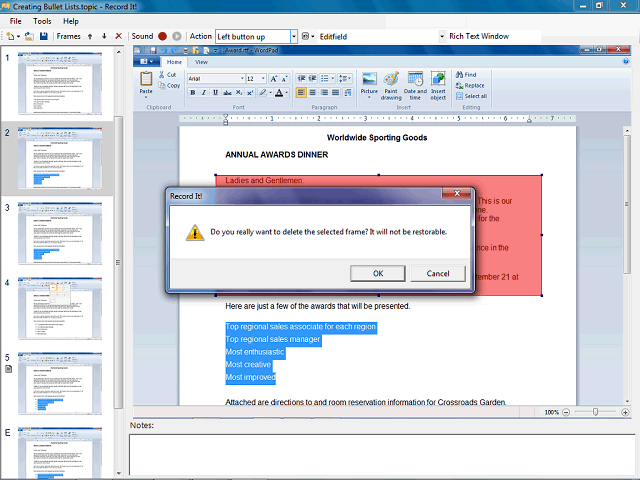Image resolution: width=640 pixels, height=480 pixels.
Task: Click Copy in the WordPad Clipboard group
Action: point(169,85)
